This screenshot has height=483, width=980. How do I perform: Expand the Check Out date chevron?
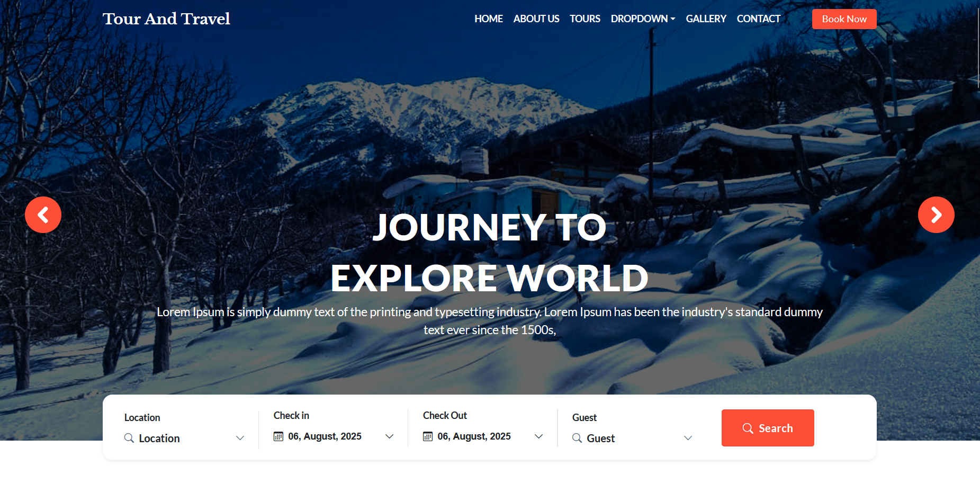tap(538, 436)
